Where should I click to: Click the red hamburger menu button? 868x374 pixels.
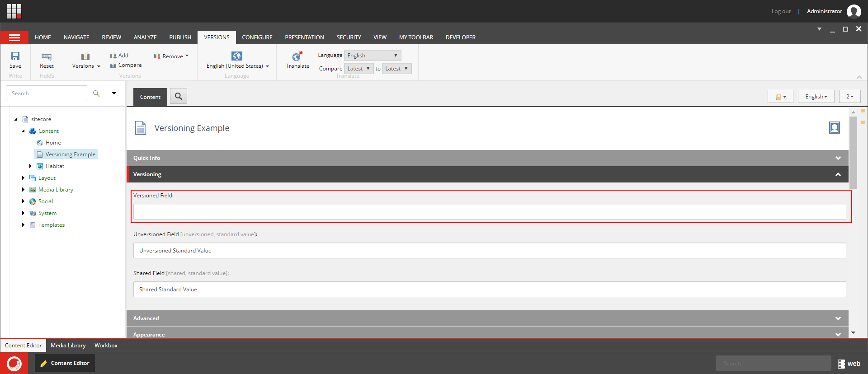14,37
